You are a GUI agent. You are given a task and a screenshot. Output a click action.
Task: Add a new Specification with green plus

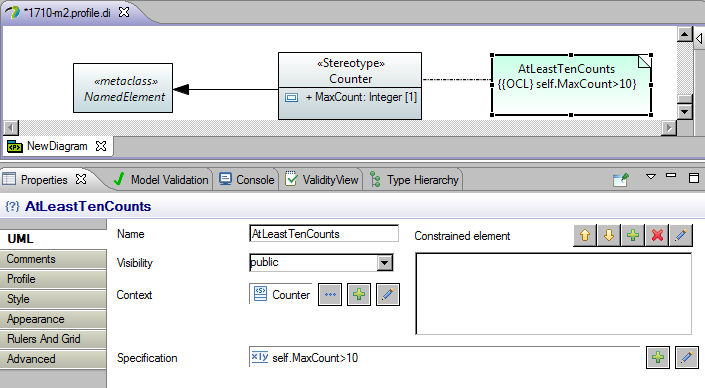658,357
